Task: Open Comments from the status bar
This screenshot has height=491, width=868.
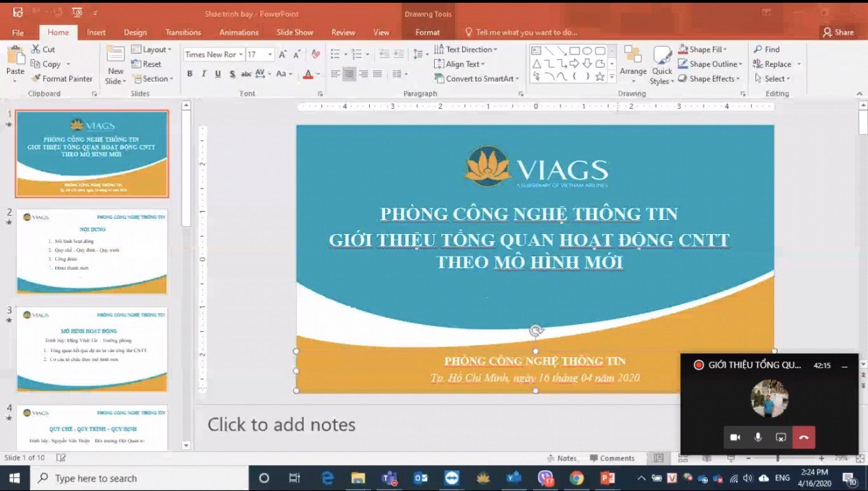Action: (x=612, y=458)
